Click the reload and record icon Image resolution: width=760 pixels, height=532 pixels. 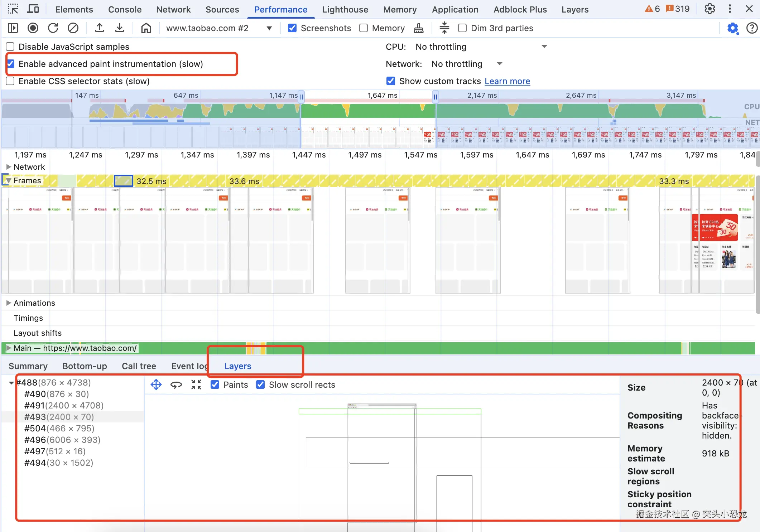pyautogui.click(x=53, y=28)
